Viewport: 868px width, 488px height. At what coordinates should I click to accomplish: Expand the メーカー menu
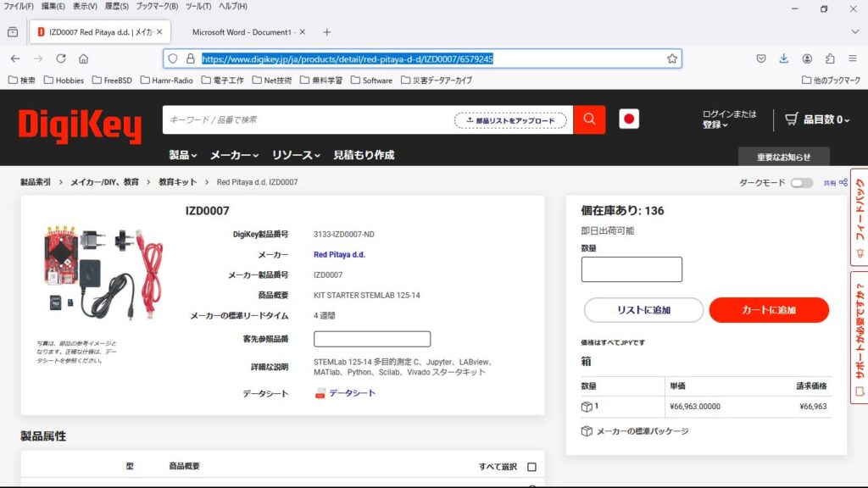[234, 155]
